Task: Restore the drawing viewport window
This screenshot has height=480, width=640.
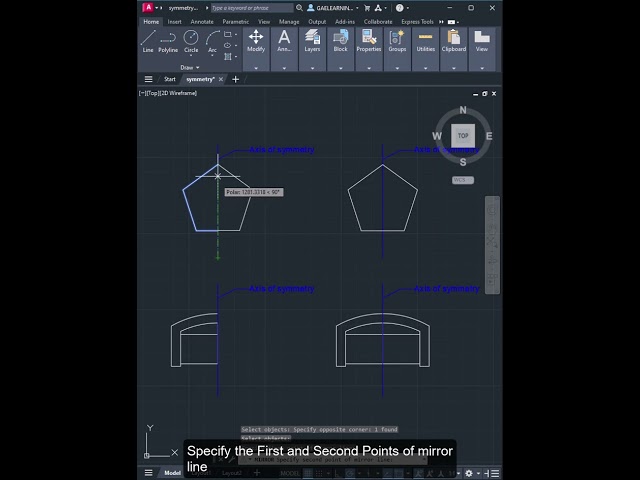Action: [x=484, y=94]
